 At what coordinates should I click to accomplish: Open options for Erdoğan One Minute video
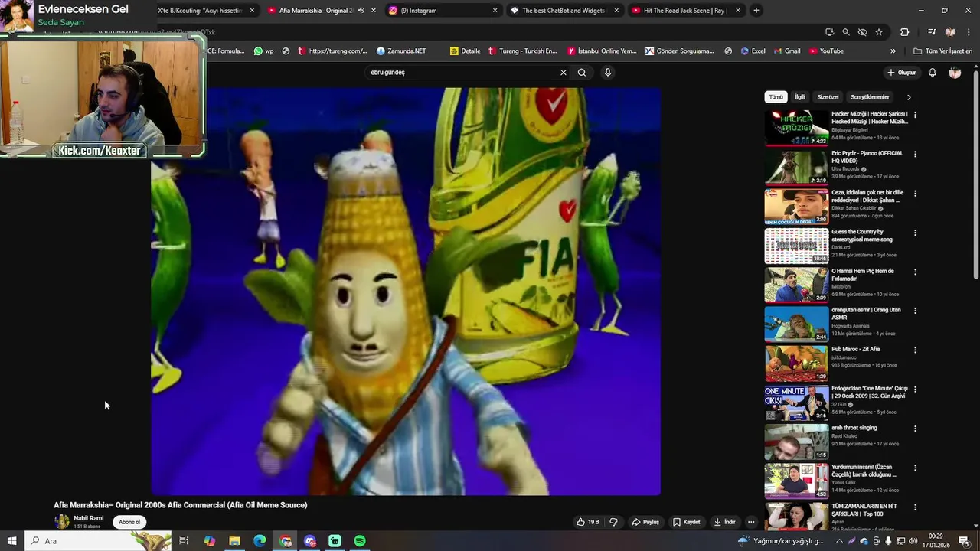(915, 389)
